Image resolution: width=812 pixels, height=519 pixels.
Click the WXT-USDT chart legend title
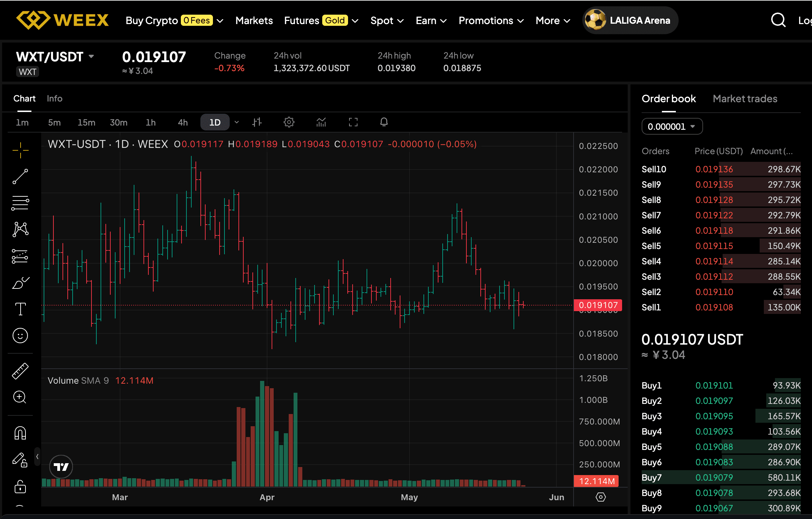pyautogui.click(x=108, y=144)
